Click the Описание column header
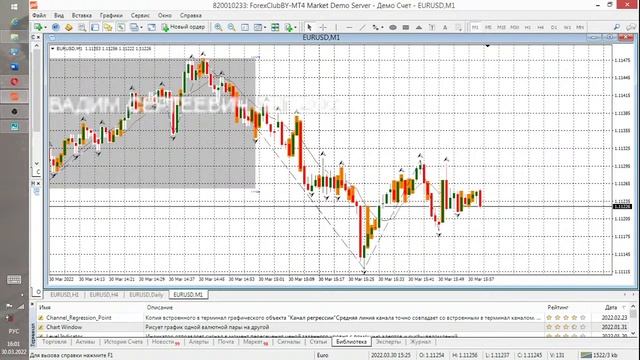This screenshot has width=640, height=360. (x=160, y=307)
